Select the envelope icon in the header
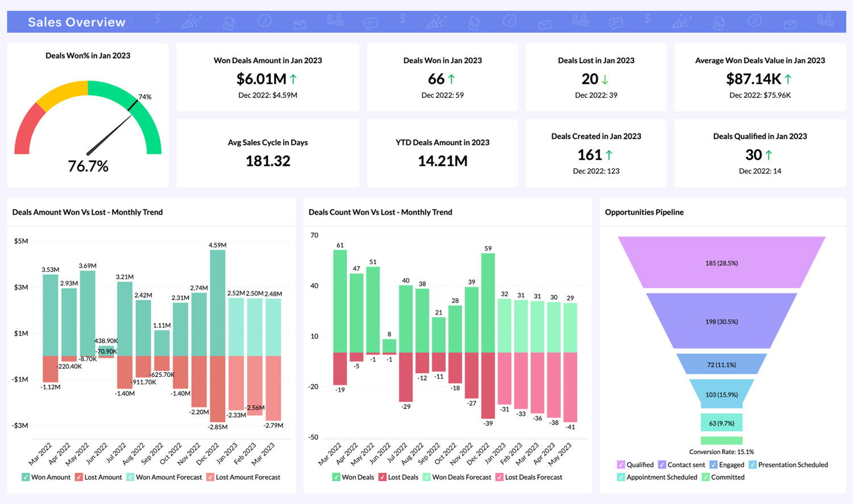 point(300,22)
